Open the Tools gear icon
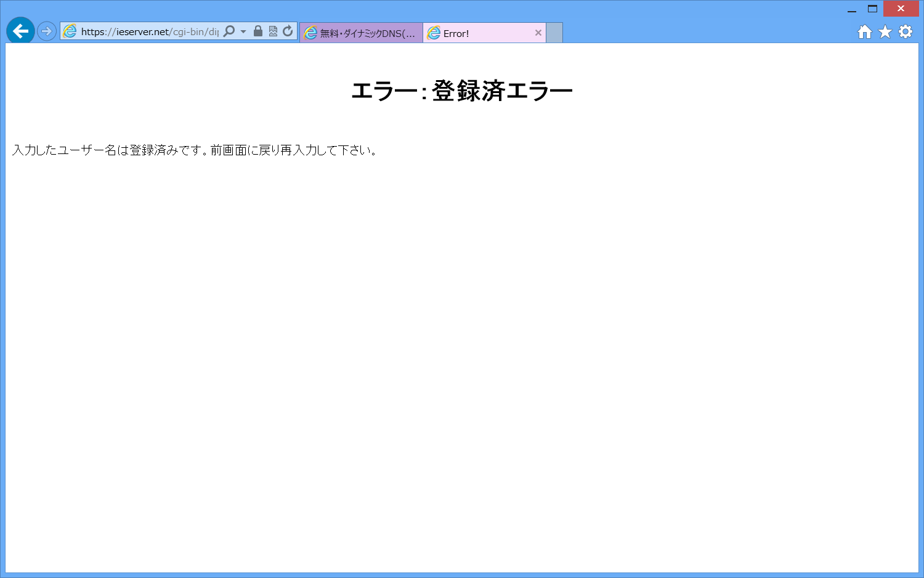The image size is (924, 578). click(905, 31)
